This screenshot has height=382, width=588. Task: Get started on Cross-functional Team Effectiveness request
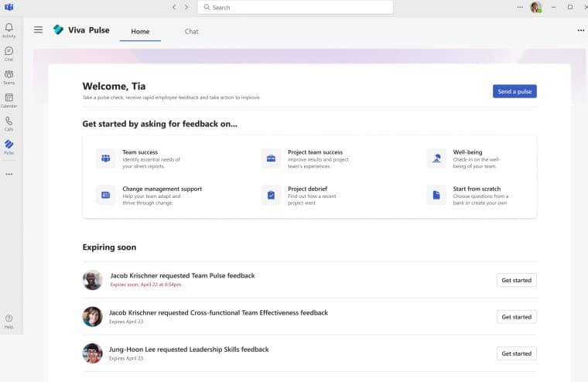pyautogui.click(x=516, y=317)
